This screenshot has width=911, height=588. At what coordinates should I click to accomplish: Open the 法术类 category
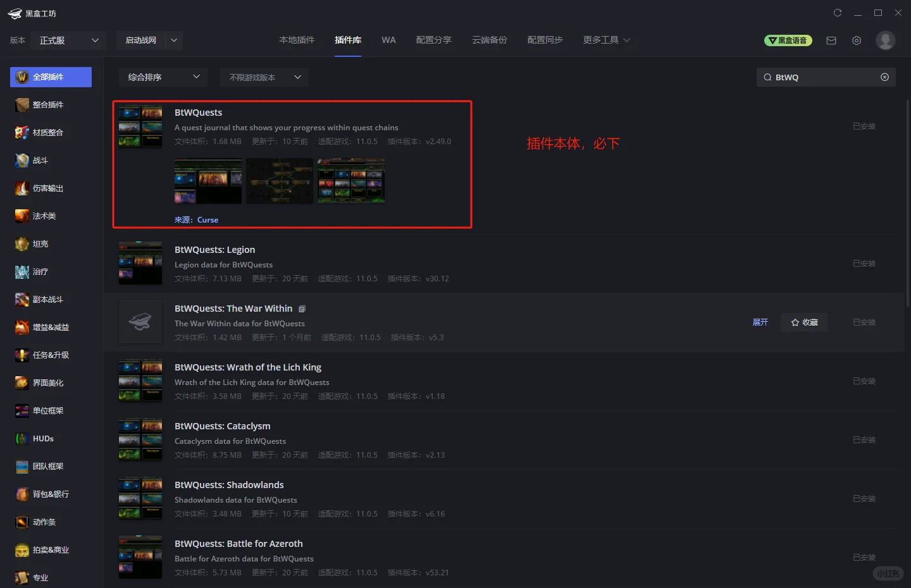point(51,216)
